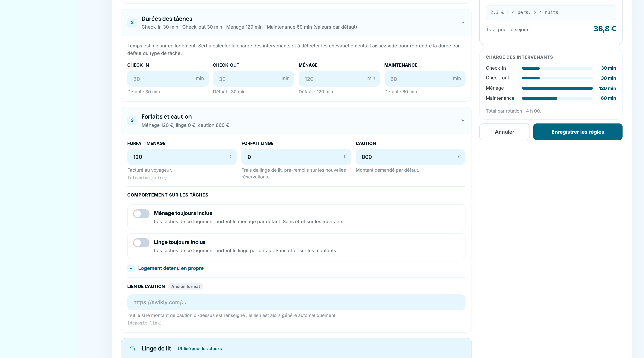Toggle Linge toujours inclus switch
Screen dimensions: 644x358
[x=141, y=243]
